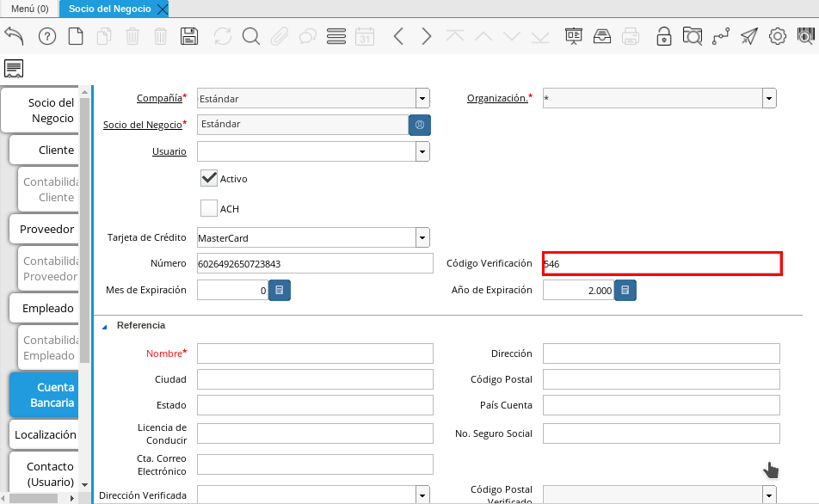
Task: Click the magnifier Find record icon
Action: [x=251, y=36]
